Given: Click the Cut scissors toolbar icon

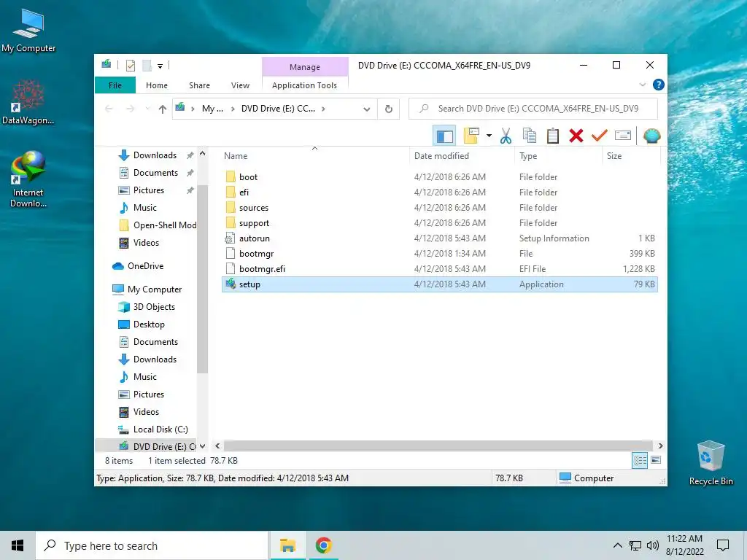Looking at the screenshot, I should (506, 136).
